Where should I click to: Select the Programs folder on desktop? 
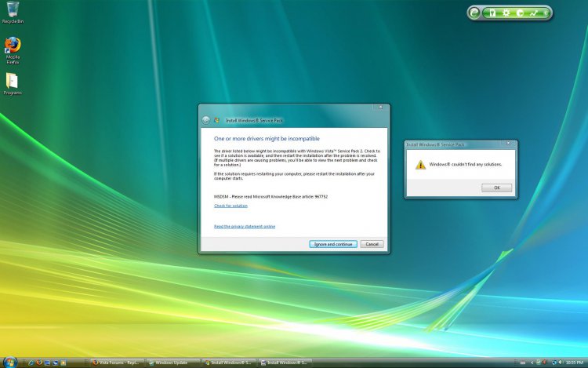point(13,83)
